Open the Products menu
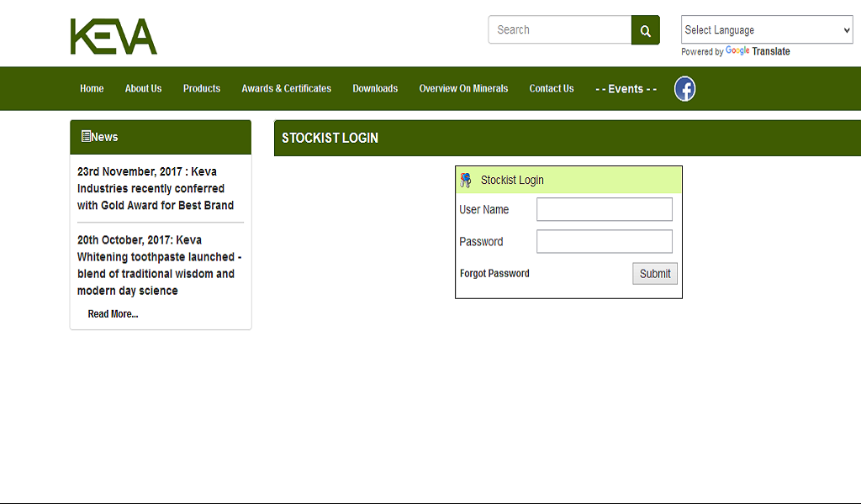861x504 pixels. pyautogui.click(x=202, y=88)
